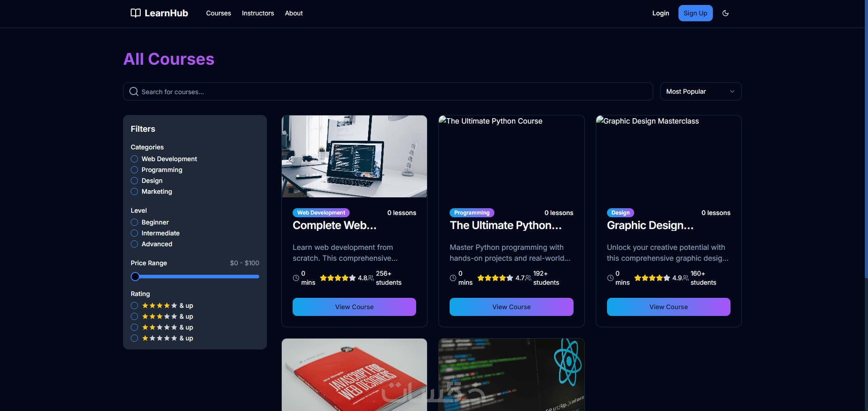868x411 pixels.
Task: Click the 4.9 rating value
Action: tap(677, 278)
